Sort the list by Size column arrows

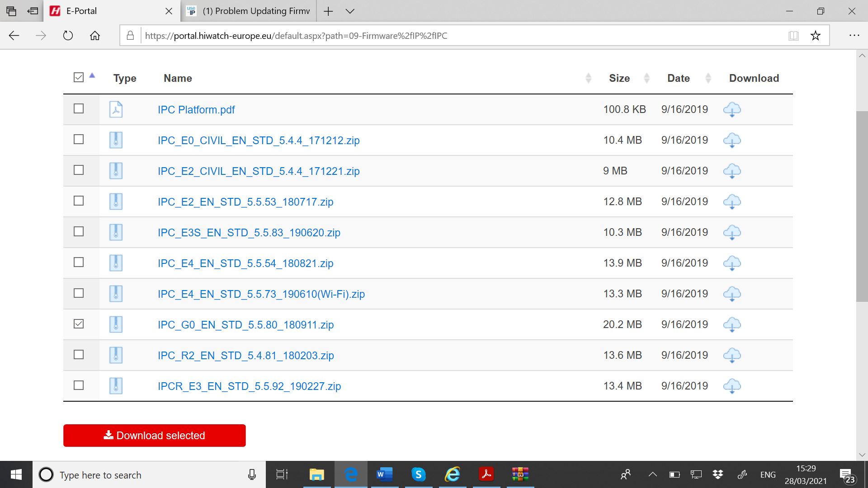coord(646,78)
